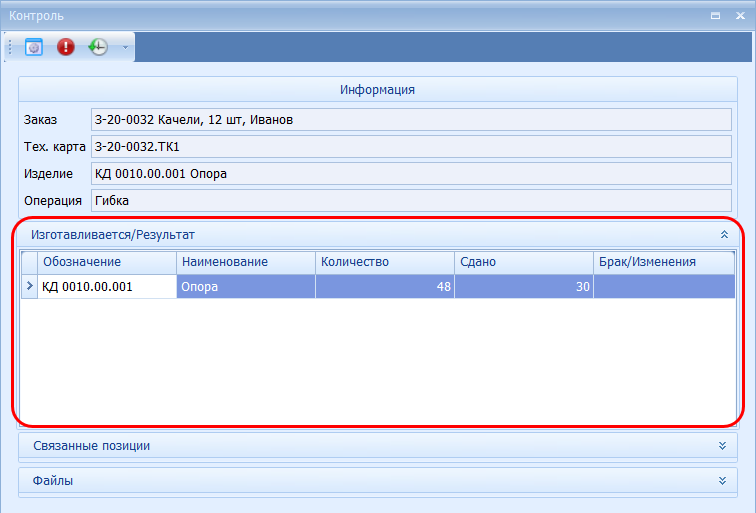
Task: Click the Операция field showing Гибка
Action: 411,201
